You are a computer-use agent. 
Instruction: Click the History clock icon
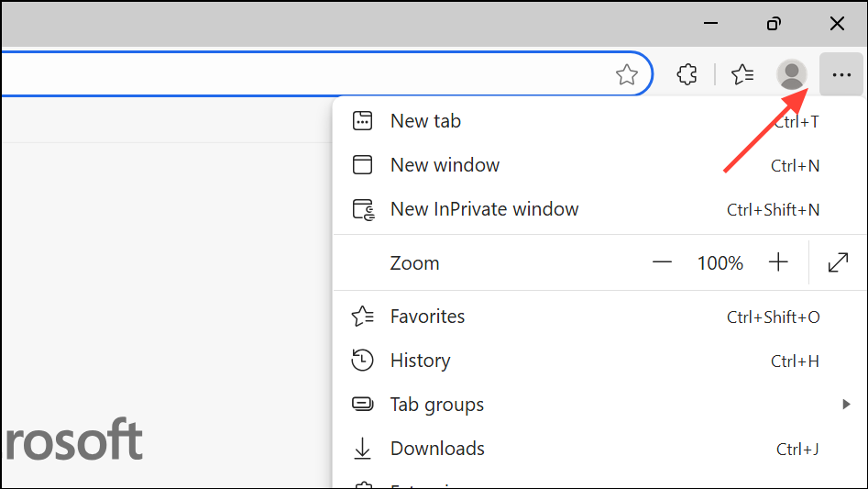click(363, 361)
